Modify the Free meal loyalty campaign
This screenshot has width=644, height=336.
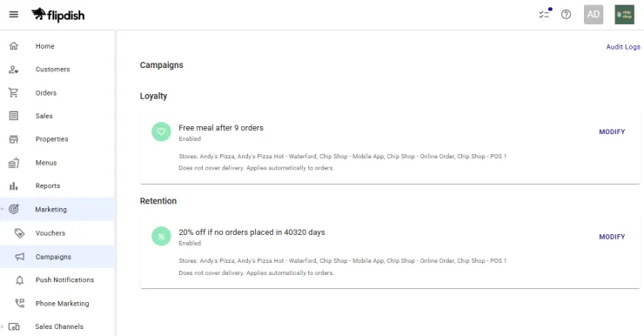coord(612,131)
